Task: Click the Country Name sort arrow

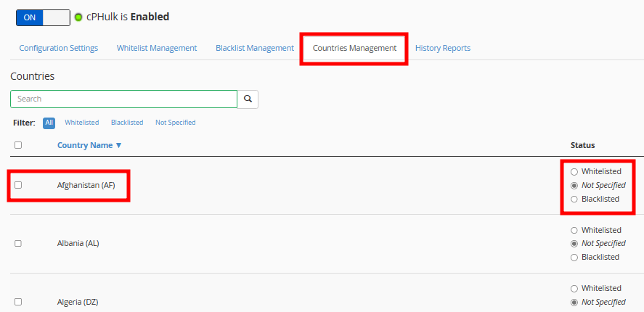Action: pos(118,145)
